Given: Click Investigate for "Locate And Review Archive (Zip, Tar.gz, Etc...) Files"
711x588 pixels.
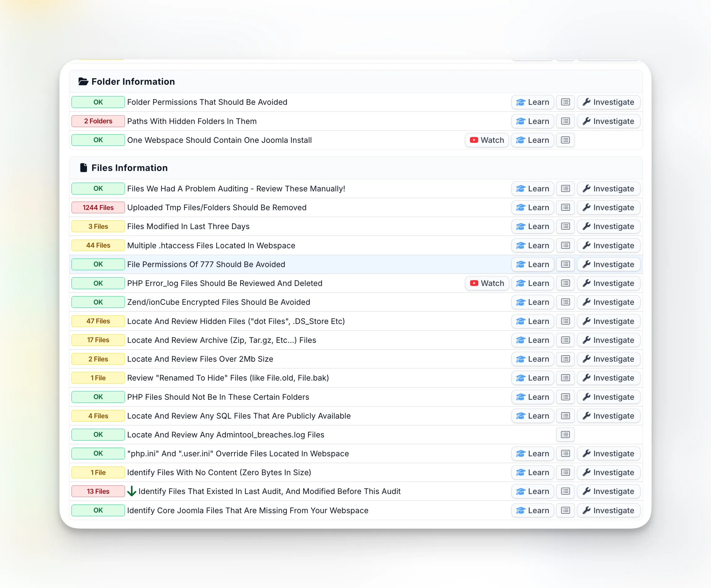Looking at the screenshot, I should 608,340.
